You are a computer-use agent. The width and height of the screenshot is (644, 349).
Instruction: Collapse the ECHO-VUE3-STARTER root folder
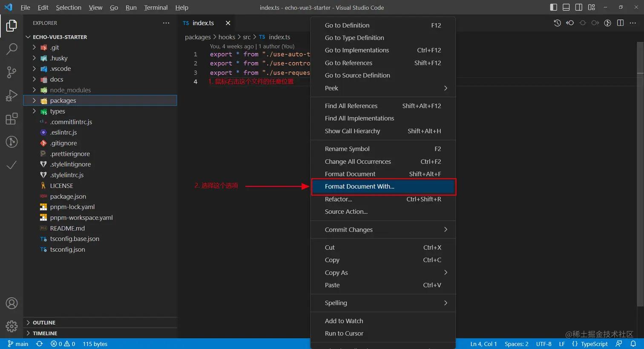pyautogui.click(x=100, y=37)
